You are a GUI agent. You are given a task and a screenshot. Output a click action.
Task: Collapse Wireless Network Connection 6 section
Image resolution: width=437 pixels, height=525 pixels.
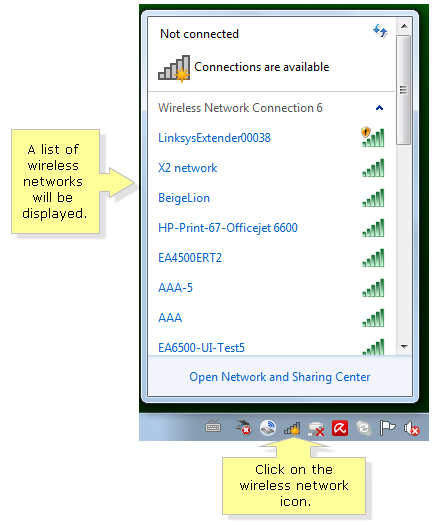pyautogui.click(x=379, y=108)
